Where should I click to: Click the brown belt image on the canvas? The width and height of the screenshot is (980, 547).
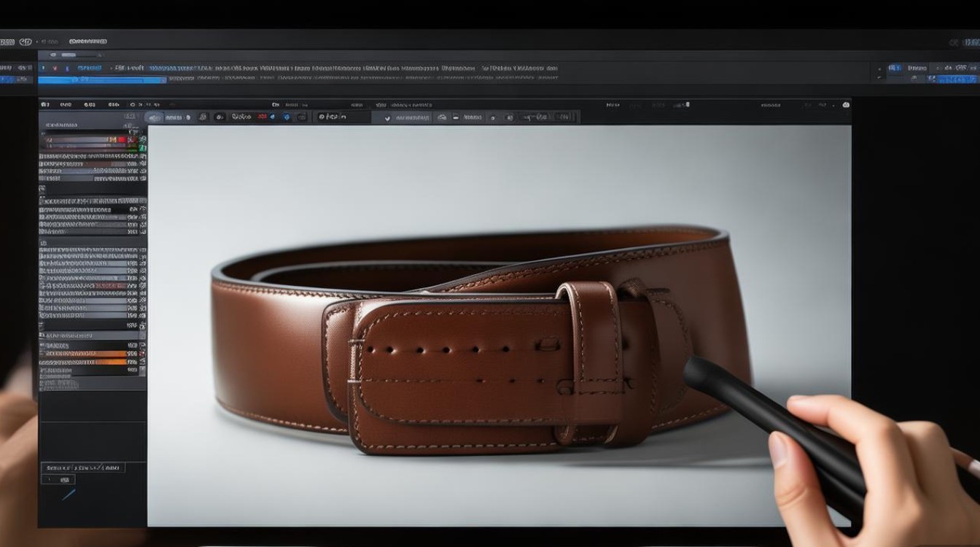pyautogui.click(x=481, y=339)
